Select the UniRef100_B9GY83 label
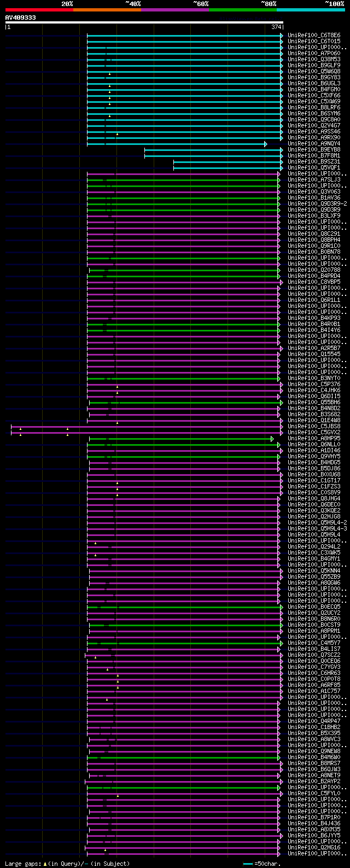The image size is (350, 868). (x=314, y=78)
